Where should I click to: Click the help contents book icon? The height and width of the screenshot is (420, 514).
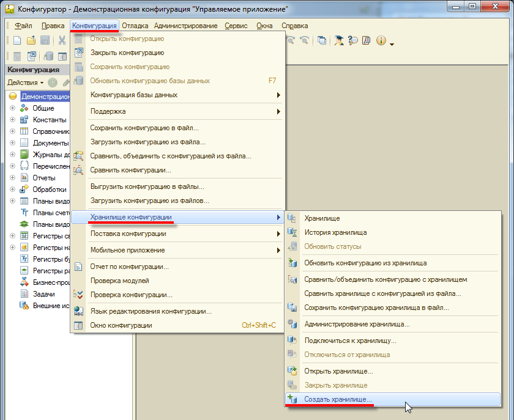coord(366,40)
